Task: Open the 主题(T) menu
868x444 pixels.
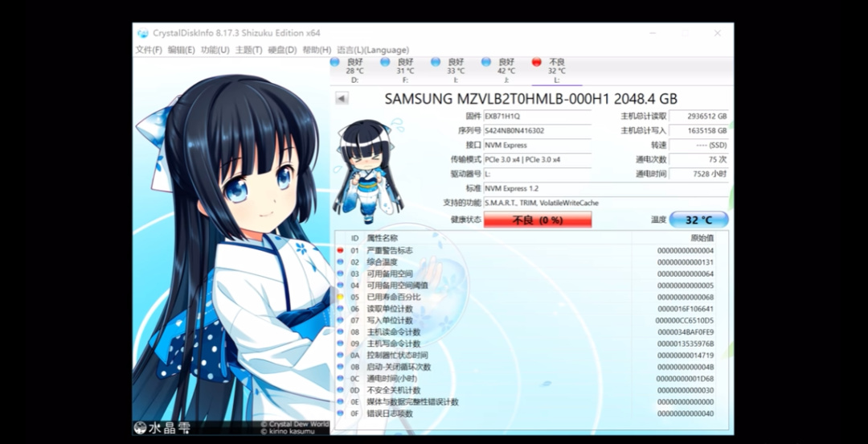Action: click(x=248, y=50)
